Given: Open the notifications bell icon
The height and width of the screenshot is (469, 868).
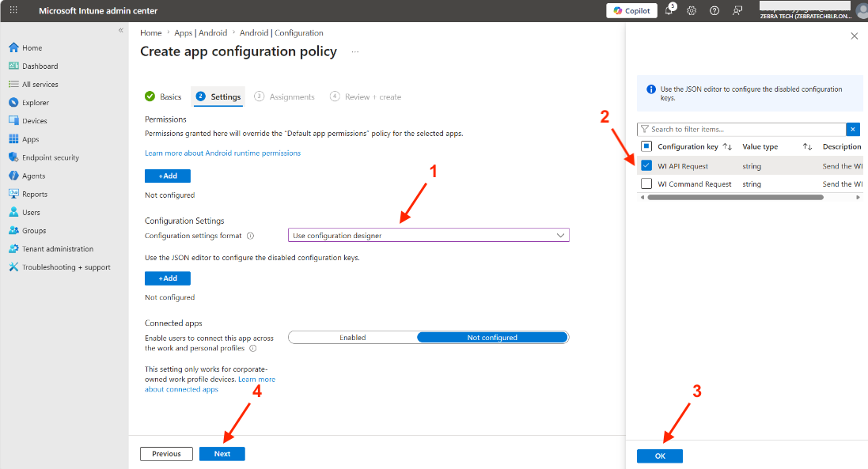Looking at the screenshot, I should (x=669, y=9).
